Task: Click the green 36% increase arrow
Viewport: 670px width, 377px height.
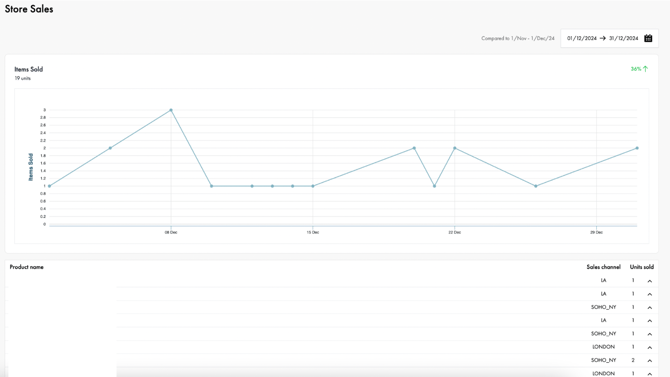Action: click(645, 69)
